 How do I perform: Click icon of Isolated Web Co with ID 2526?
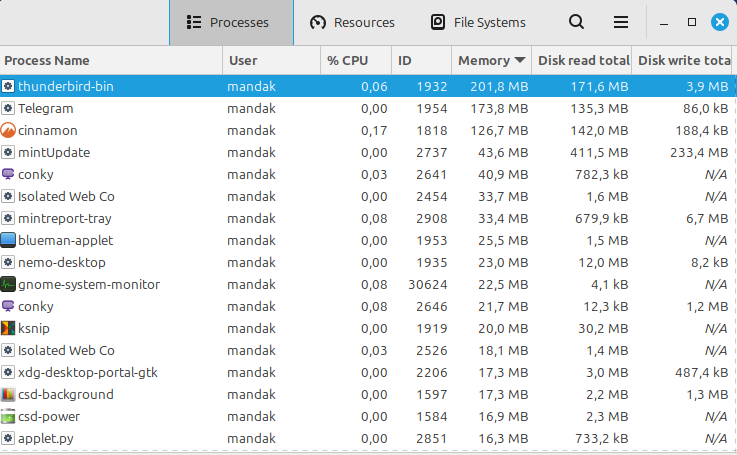point(8,350)
